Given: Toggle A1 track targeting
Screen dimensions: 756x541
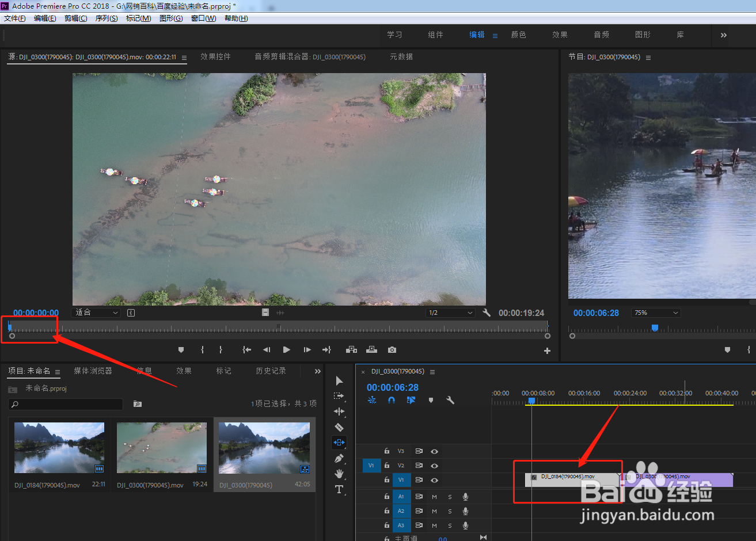Looking at the screenshot, I should coord(401,497).
